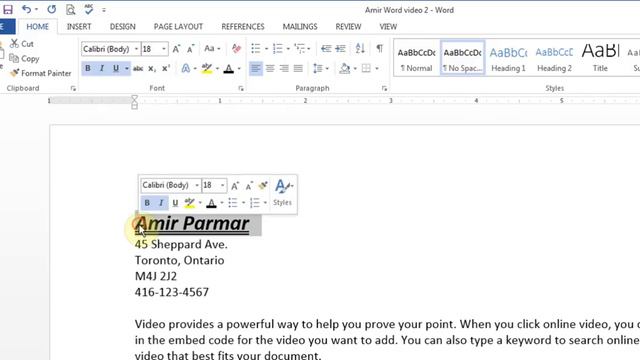Apply the Title style

(x=600, y=58)
